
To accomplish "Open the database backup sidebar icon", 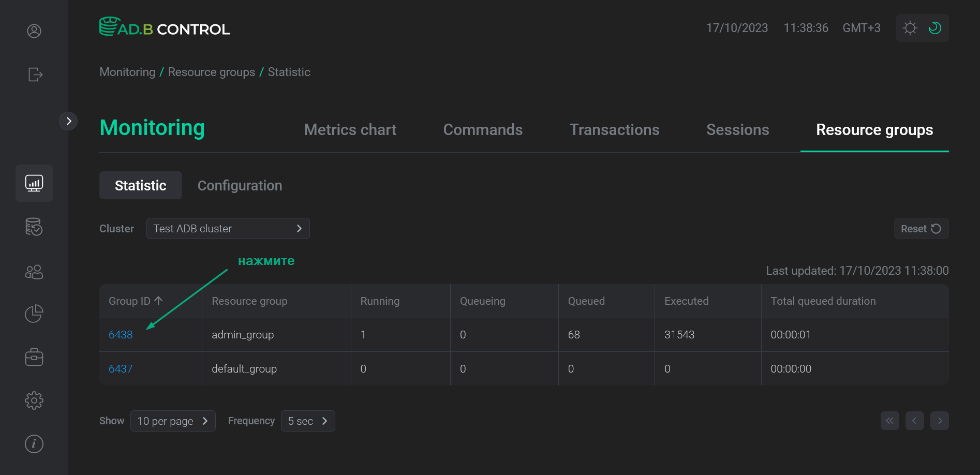I will pyautogui.click(x=34, y=227).
